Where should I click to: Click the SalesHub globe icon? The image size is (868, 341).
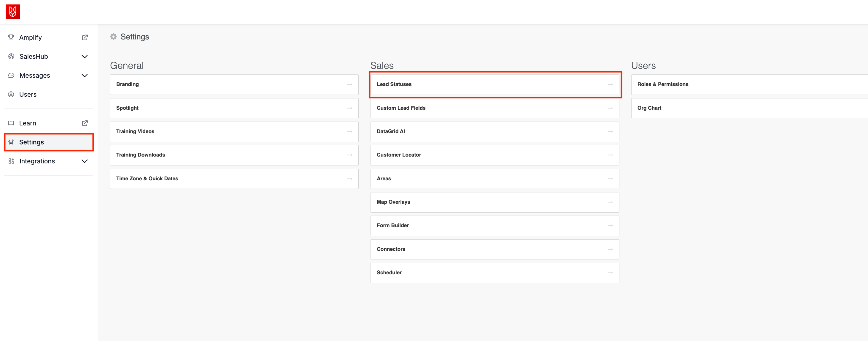click(11, 56)
